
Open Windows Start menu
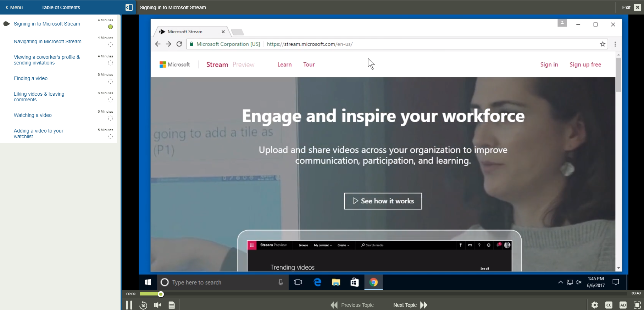pos(148,282)
